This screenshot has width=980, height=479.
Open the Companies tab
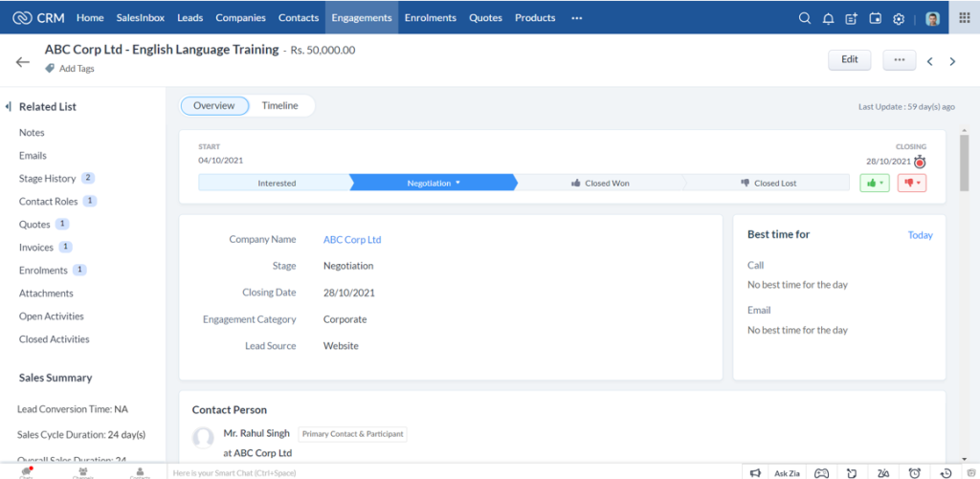[240, 18]
